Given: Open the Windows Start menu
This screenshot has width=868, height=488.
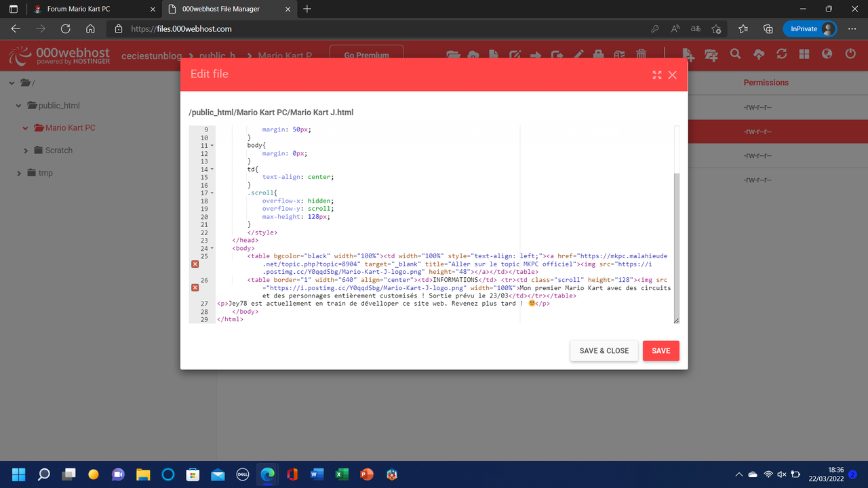Looking at the screenshot, I should pyautogui.click(x=19, y=474).
